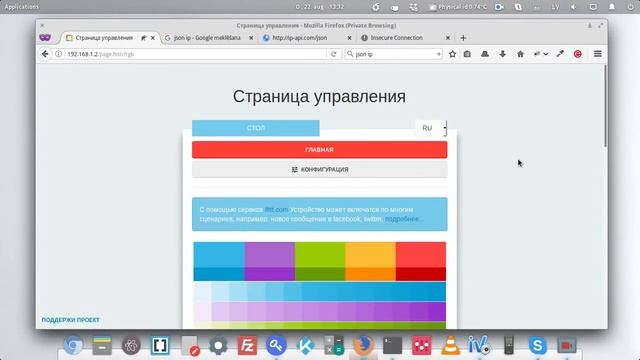Image resolution: width=640 pixels, height=360 pixels.
Task: Click the Physical id 0 temperature indicator
Action: [x=458, y=7]
